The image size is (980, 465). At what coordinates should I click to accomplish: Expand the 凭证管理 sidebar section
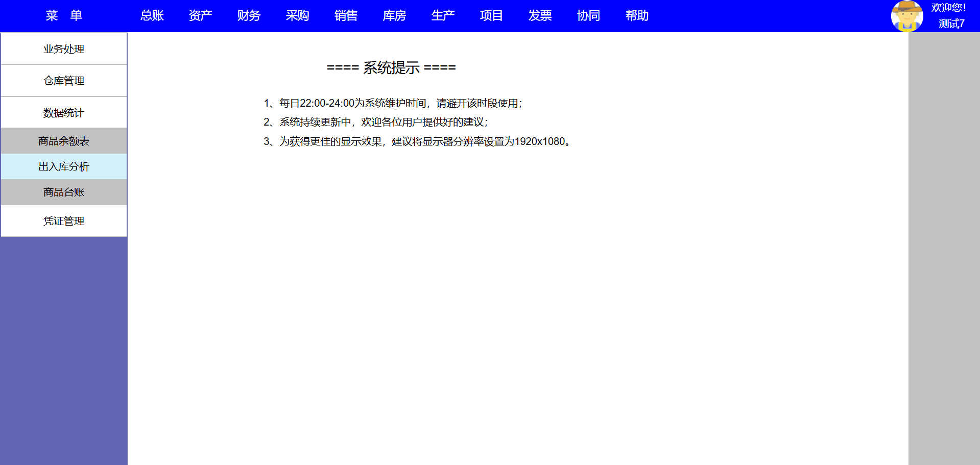tap(64, 221)
